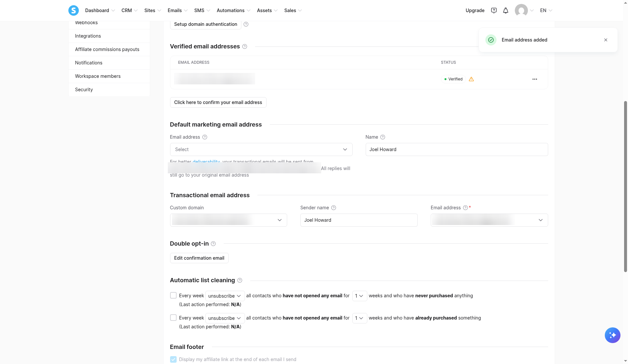Open the three-dots menu for verified email row
The image size is (628, 364).
(x=535, y=79)
